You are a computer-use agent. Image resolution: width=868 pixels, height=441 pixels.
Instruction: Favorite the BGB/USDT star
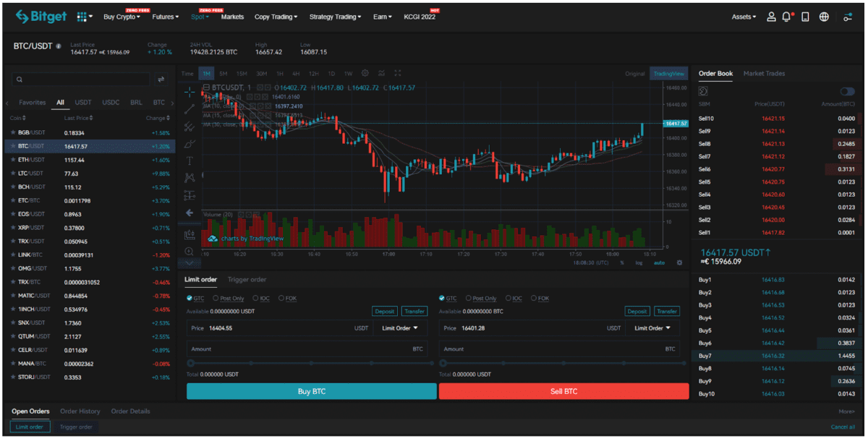point(13,133)
